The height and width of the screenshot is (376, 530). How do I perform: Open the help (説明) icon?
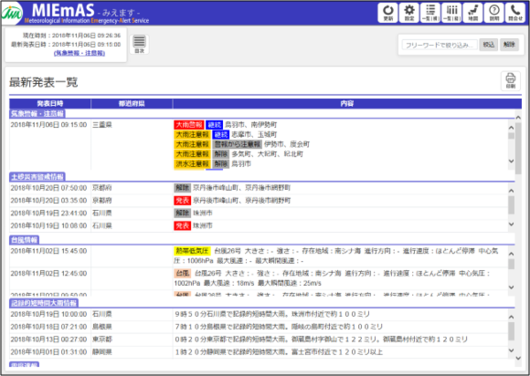[x=494, y=13]
